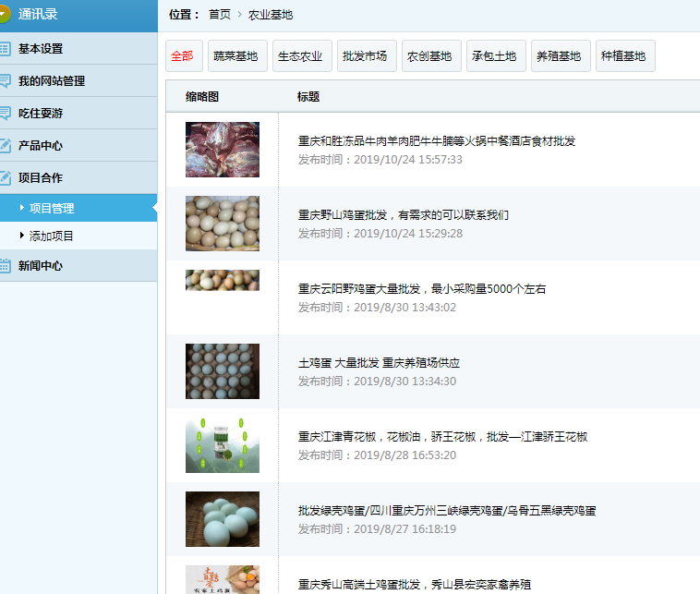Click the 通讯录 dropdown arrow icon

[5, 15]
